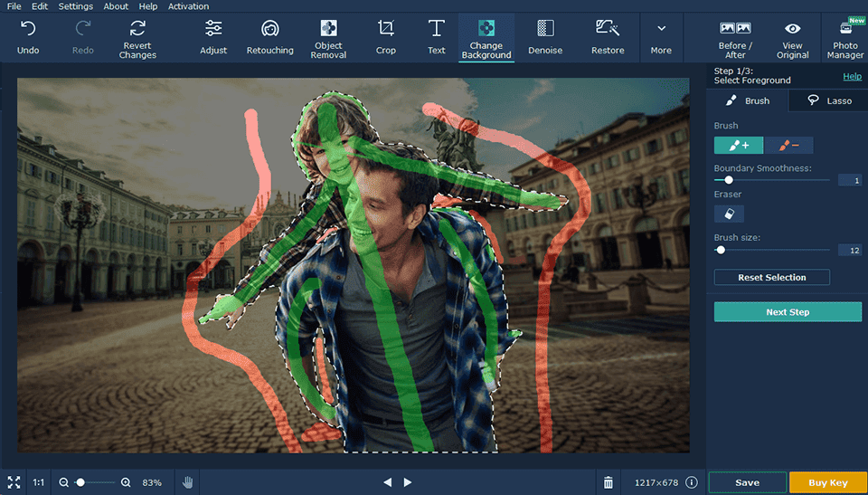Image resolution: width=868 pixels, height=495 pixels.
Task: Click the Buy Key button
Action: point(827,482)
